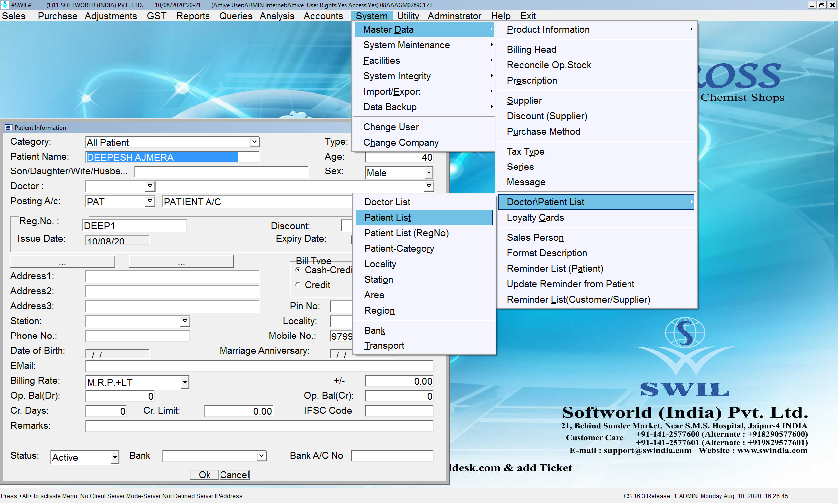Click the Address1 input field
This screenshot has height=504, width=838.
coord(172,276)
